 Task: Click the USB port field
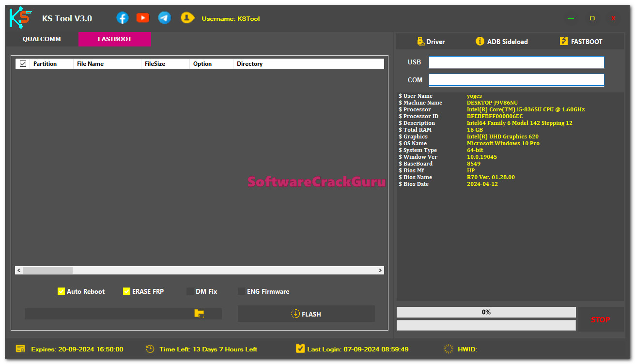coord(516,62)
